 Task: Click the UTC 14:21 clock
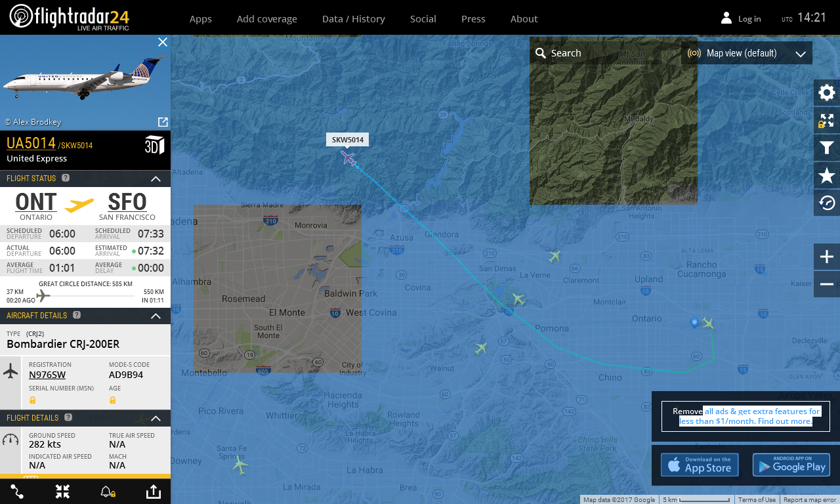click(x=804, y=18)
